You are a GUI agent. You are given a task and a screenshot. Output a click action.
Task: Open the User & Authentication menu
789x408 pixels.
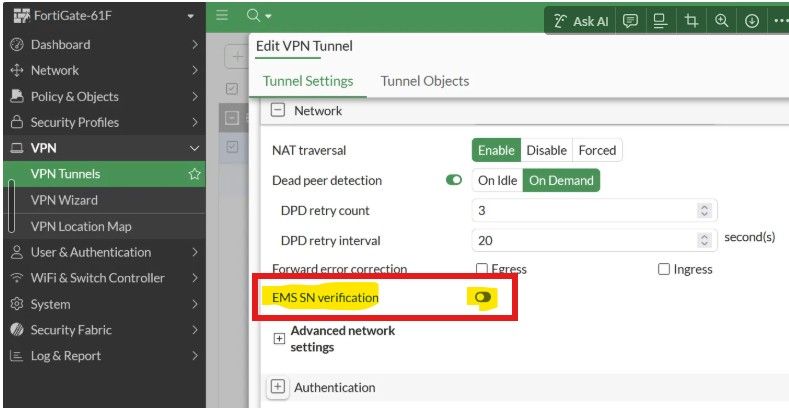pyautogui.click(x=105, y=252)
